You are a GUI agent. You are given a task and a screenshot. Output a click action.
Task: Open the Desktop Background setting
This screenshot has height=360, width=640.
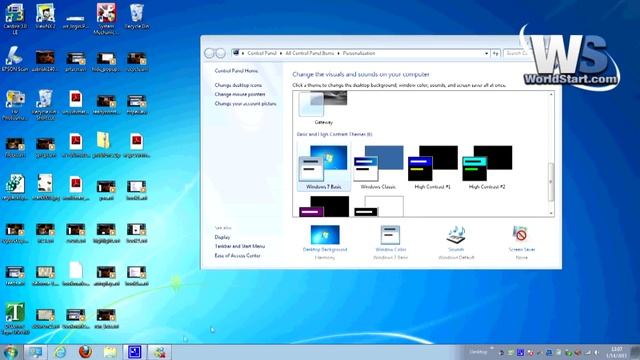click(325, 242)
